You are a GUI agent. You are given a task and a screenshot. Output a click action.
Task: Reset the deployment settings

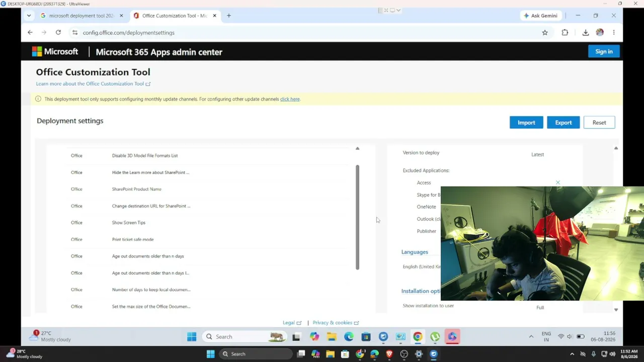pyautogui.click(x=599, y=123)
